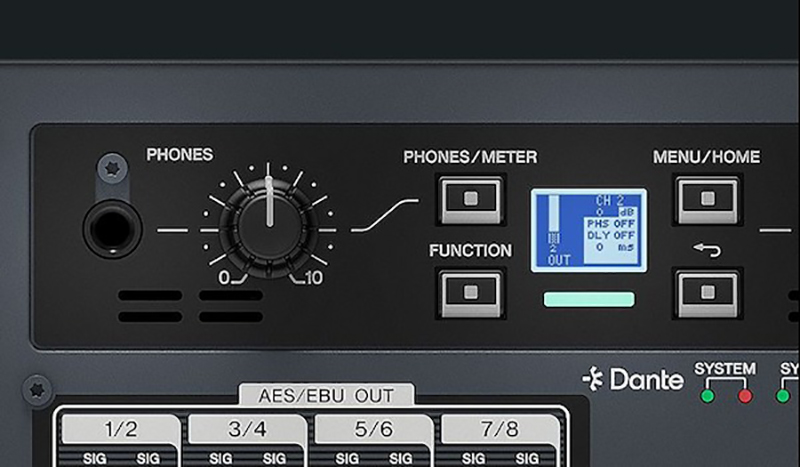Select the 3/4 AES/EBU output label
The height and width of the screenshot is (467, 800).
point(247,429)
